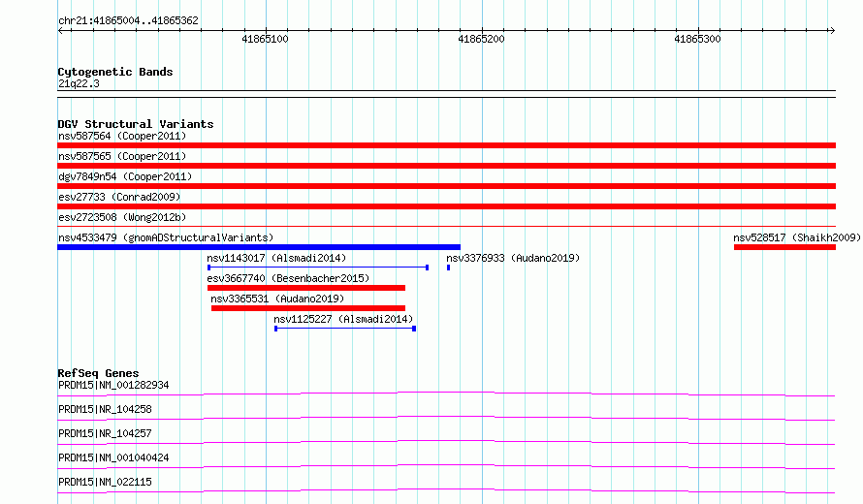Click the red bar under nsv3365531
The width and height of the screenshot is (863, 504).
[308, 308]
